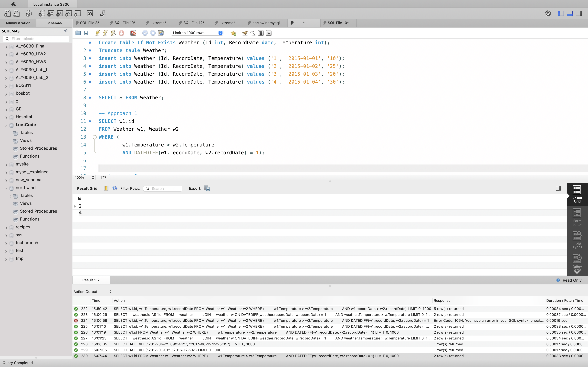This screenshot has width=588, height=367.
Task: Toggle invisible characters pilcrow icon
Action: point(261,33)
